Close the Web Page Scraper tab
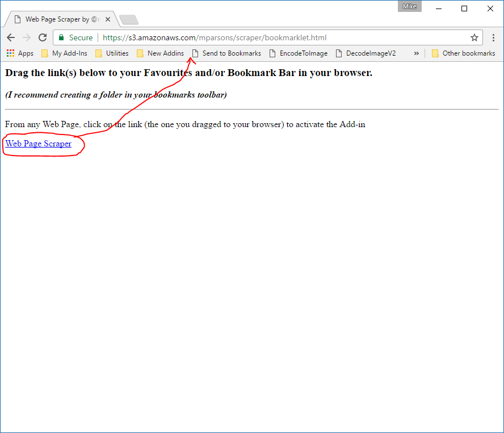The height and width of the screenshot is (433, 504). (x=108, y=19)
